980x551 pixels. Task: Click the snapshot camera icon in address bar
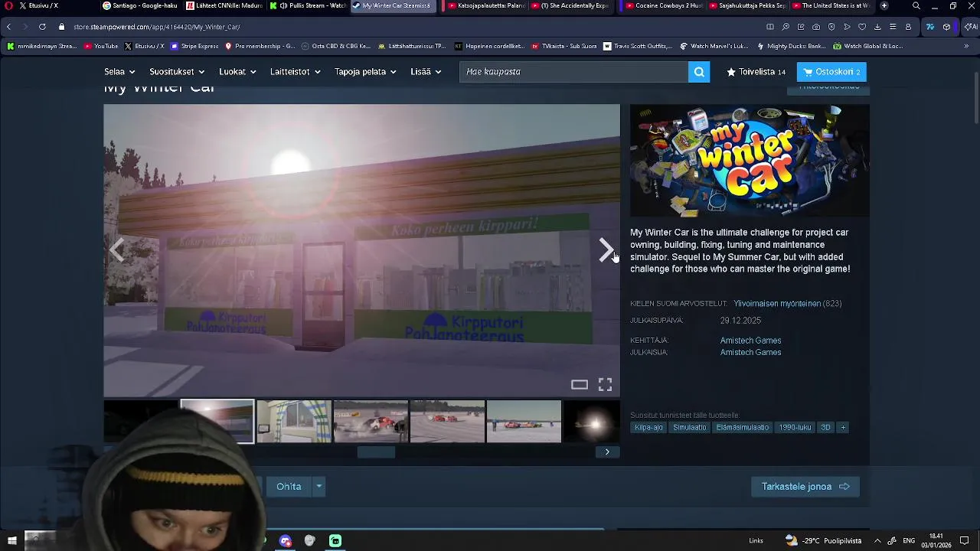[x=816, y=27]
